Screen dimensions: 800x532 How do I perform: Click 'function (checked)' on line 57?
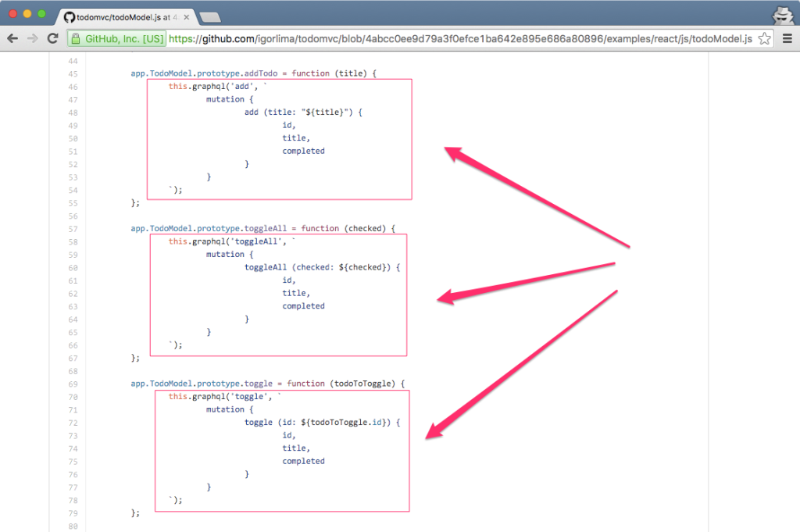[x=344, y=229]
